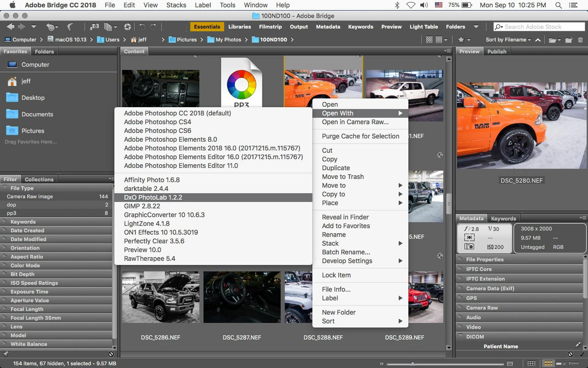Viewport: 588px width, 368px height.
Task: Collapse the DICOM metadata section
Action: [520, 337]
